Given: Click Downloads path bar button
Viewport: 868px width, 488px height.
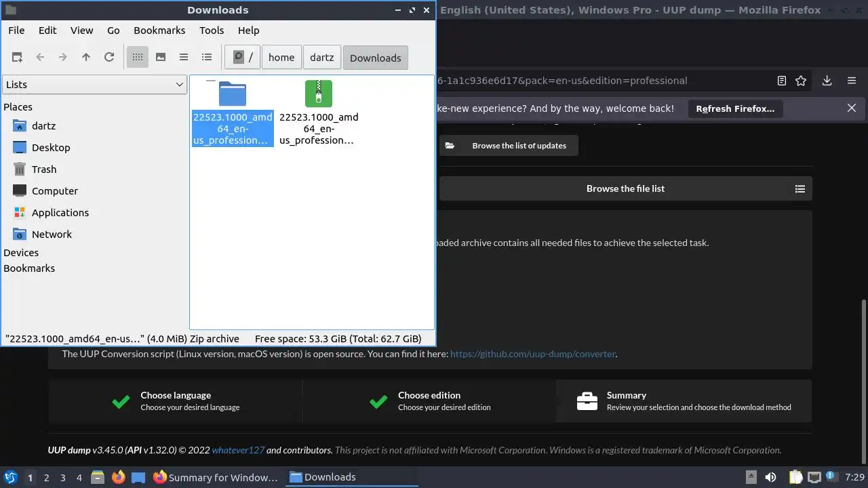Looking at the screenshot, I should [x=376, y=58].
